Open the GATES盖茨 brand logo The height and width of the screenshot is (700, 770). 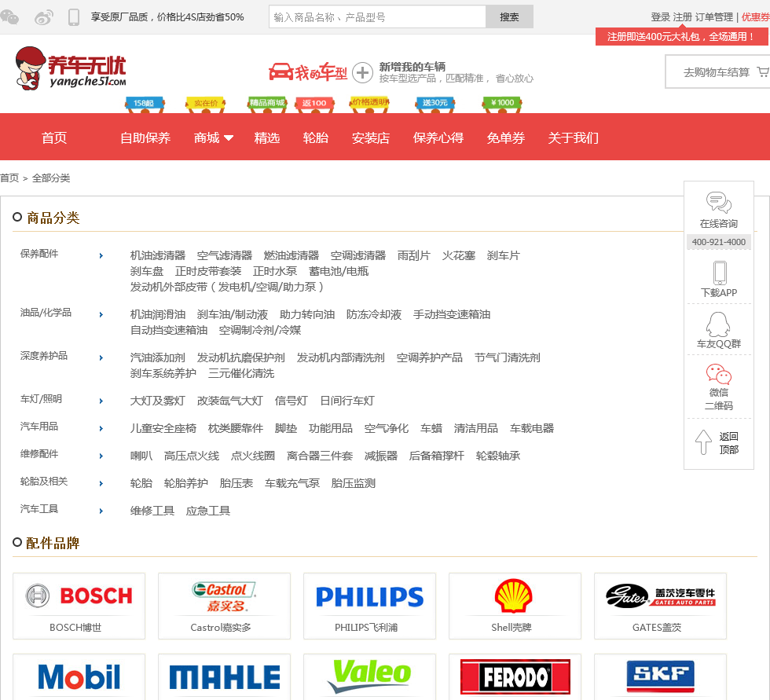661,596
